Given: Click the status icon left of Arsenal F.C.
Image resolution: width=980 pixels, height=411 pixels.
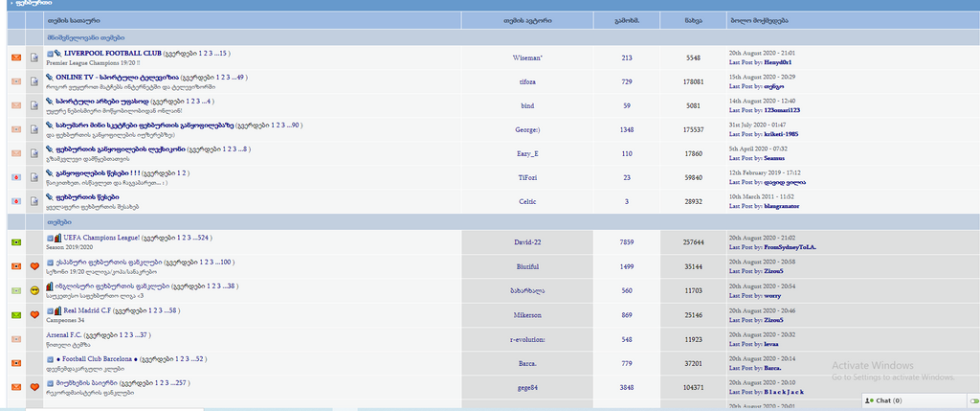Looking at the screenshot, I should (x=16, y=339).
